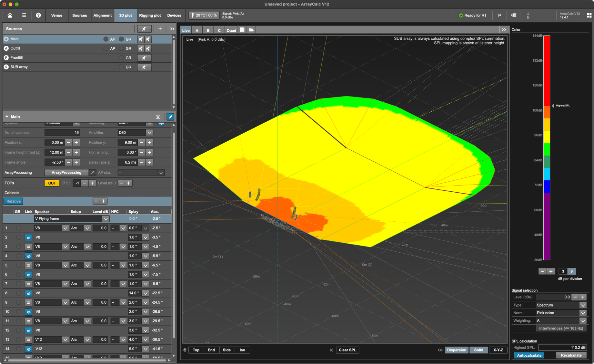Click the mute-all icon in the Sources panel header
Image resolution: width=594 pixels, height=364 pixels.
[144, 29]
